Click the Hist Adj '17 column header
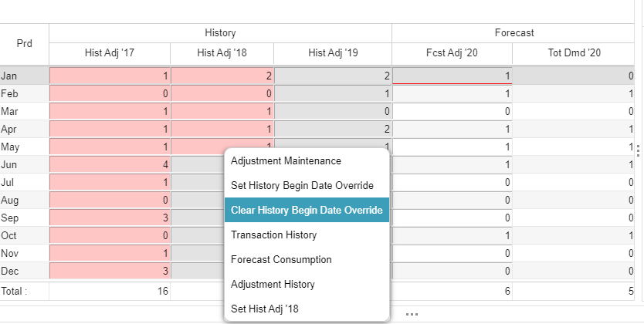The width and height of the screenshot is (644, 324). (110, 53)
